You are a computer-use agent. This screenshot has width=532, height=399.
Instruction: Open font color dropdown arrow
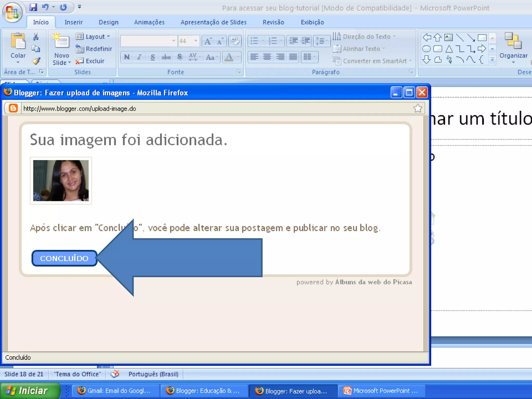pyautogui.click(x=238, y=57)
